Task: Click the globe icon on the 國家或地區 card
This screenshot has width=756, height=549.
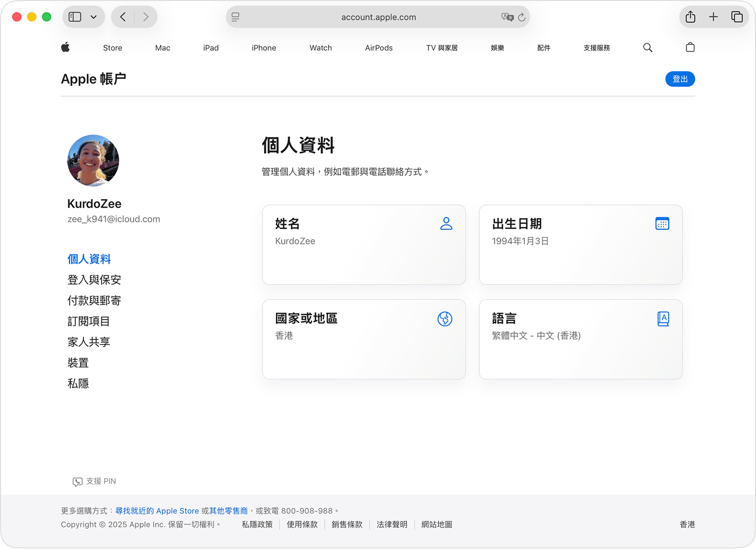Action: coord(445,319)
